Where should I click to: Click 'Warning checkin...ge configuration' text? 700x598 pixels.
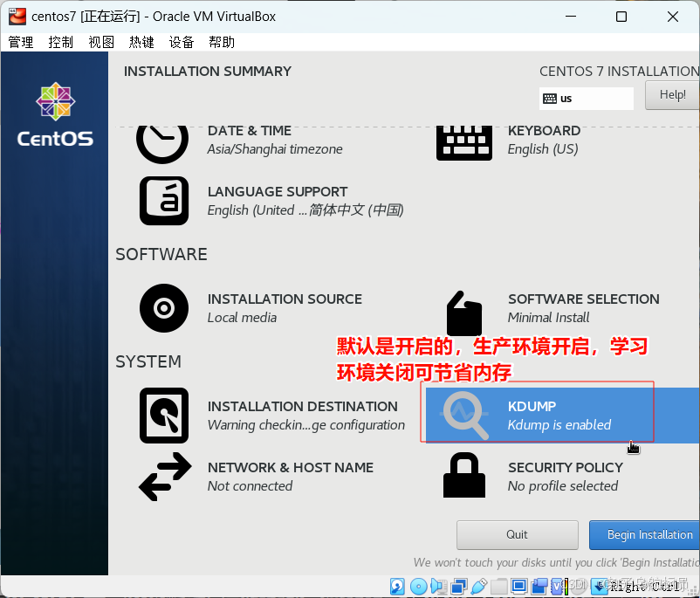[x=305, y=425]
